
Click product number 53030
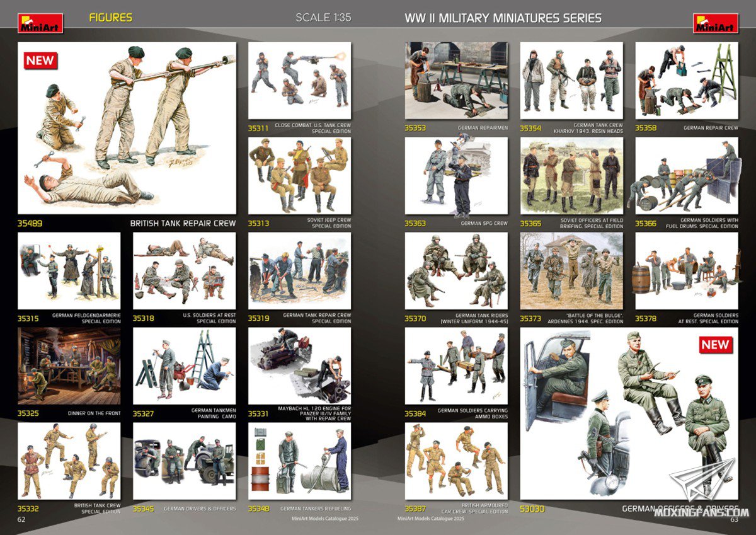532,509
